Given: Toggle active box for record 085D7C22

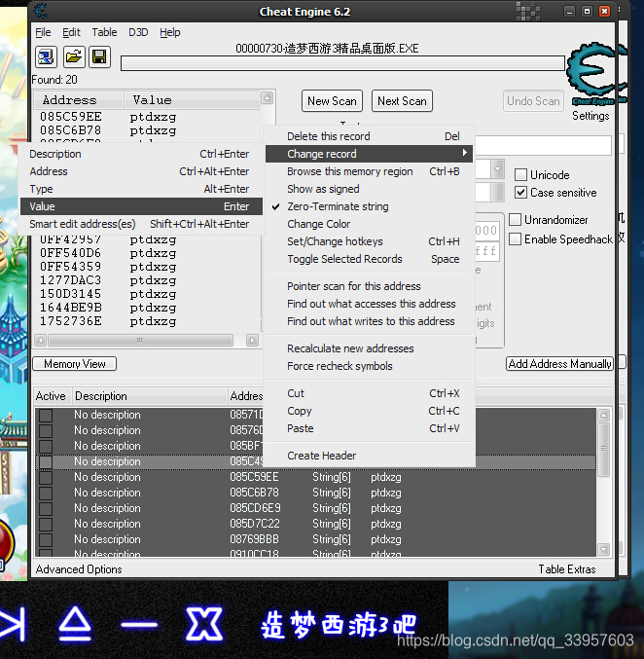Looking at the screenshot, I should pyautogui.click(x=46, y=524).
